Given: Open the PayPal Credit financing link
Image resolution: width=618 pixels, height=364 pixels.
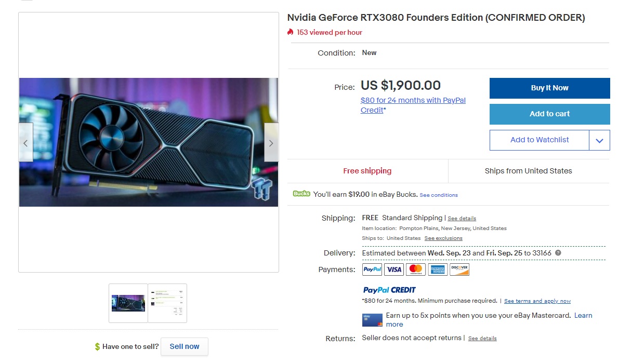Looking at the screenshot, I should tap(413, 105).
